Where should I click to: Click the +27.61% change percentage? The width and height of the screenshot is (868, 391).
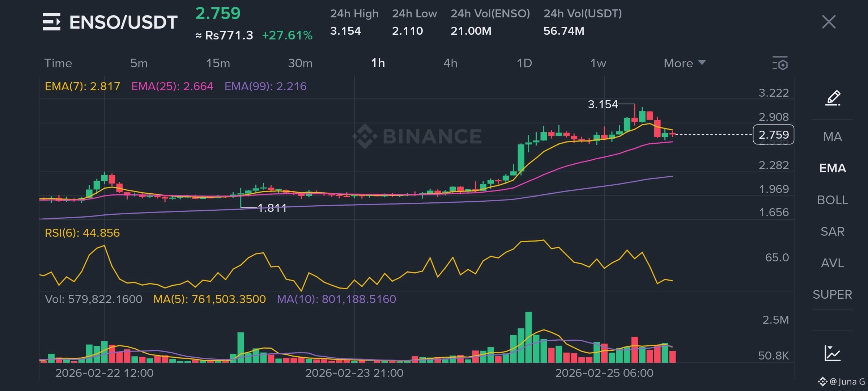[288, 35]
